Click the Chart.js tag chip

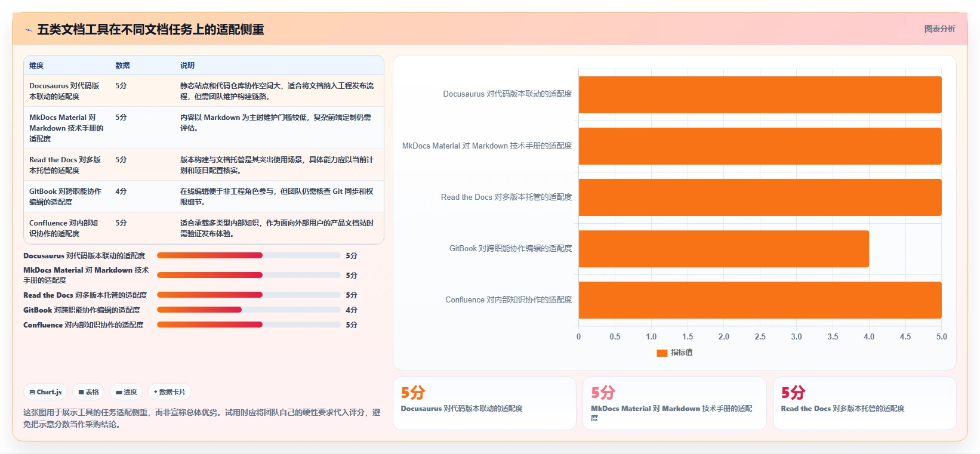click(x=45, y=392)
